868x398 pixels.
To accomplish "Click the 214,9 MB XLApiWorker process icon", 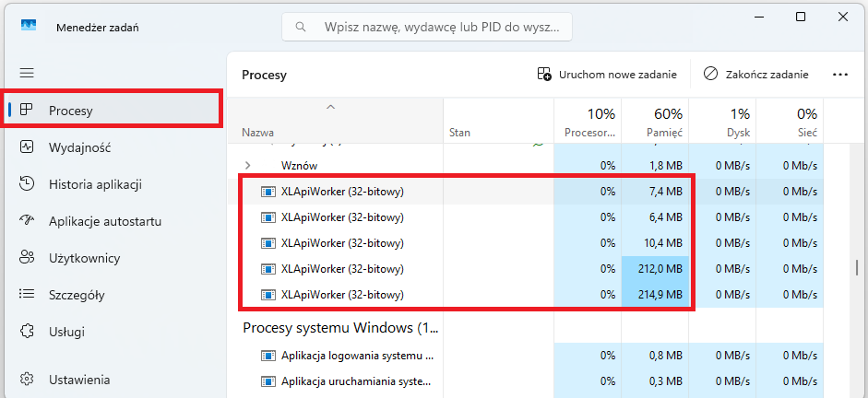I will tap(268, 295).
